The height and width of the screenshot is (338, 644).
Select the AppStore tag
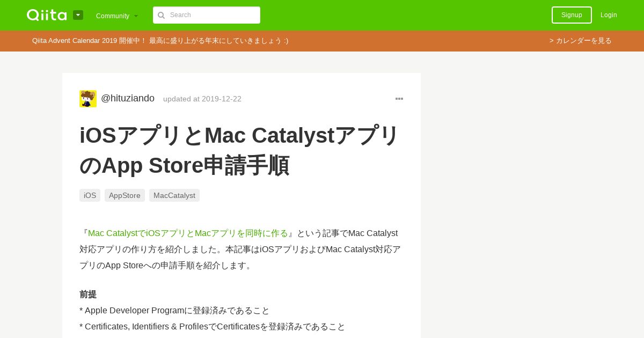click(x=125, y=195)
